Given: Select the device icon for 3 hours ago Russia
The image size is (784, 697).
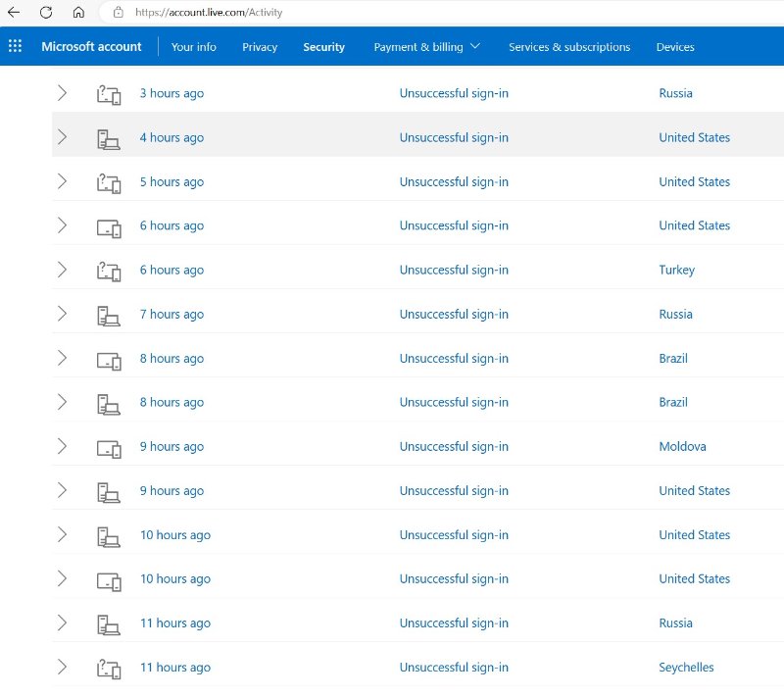Looking at the screenshot, I should tap(109, 94).
